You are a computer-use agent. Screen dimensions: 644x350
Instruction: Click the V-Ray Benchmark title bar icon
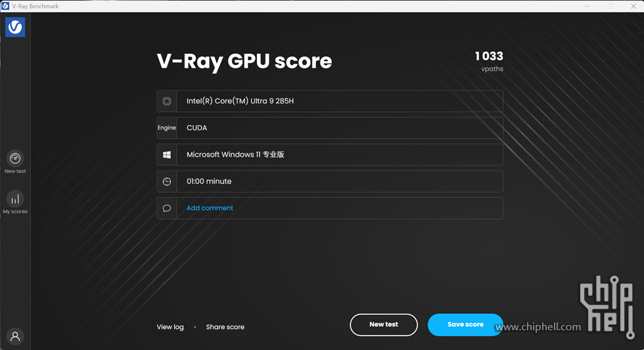tap(5, 6)
